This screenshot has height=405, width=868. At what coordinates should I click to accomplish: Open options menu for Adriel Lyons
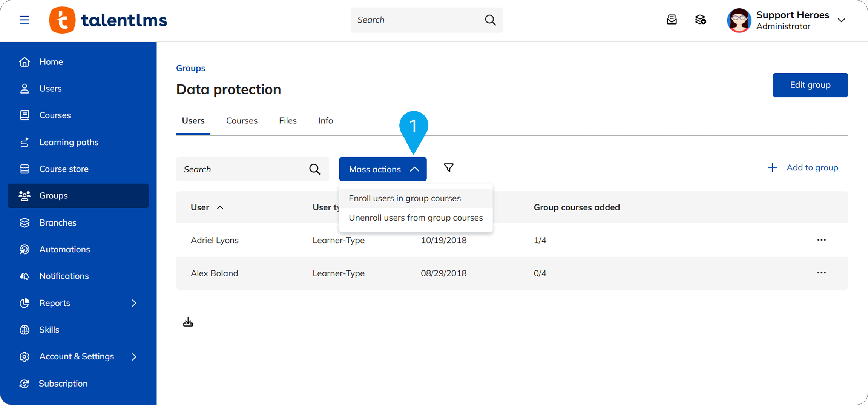821,240
